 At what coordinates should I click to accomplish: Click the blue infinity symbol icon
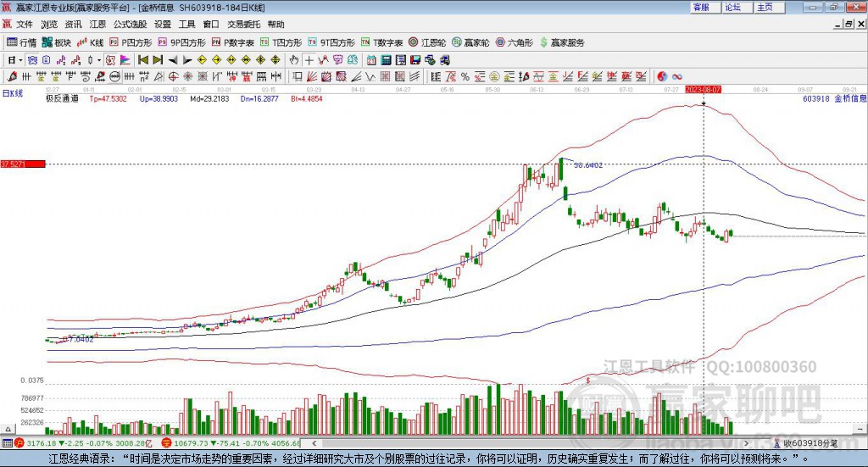pos(676,76)
